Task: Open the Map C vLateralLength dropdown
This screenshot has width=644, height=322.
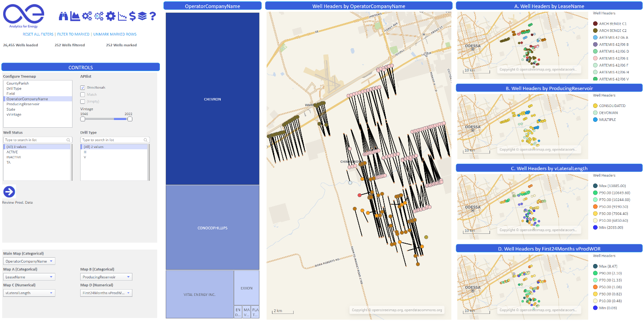Action: click(x=29, y=293)
